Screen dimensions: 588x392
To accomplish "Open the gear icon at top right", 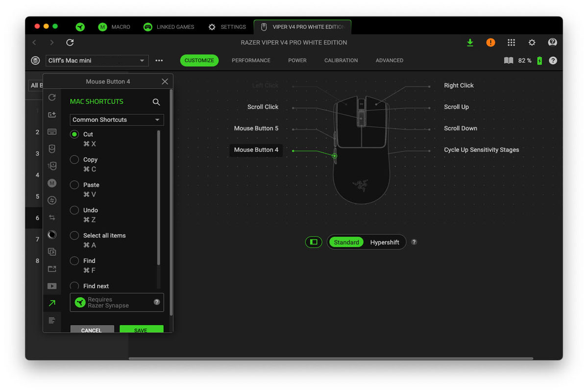I will pyautogui.click(x=532, y=43).
